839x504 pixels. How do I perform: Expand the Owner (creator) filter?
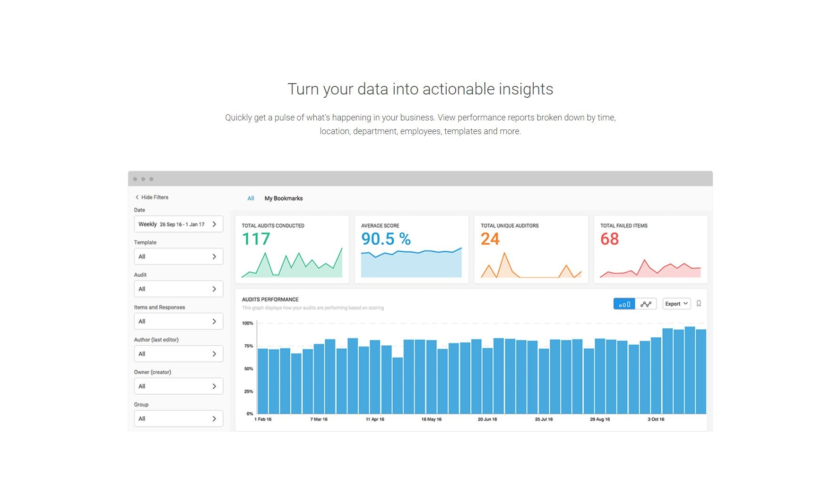coord(179,386)
